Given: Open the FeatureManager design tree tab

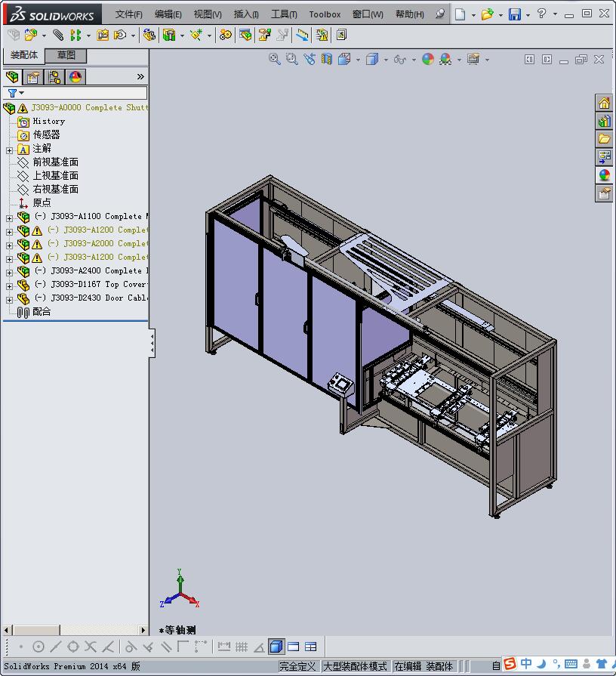Looking at the screenshot, I should click(x=12, y=77).
